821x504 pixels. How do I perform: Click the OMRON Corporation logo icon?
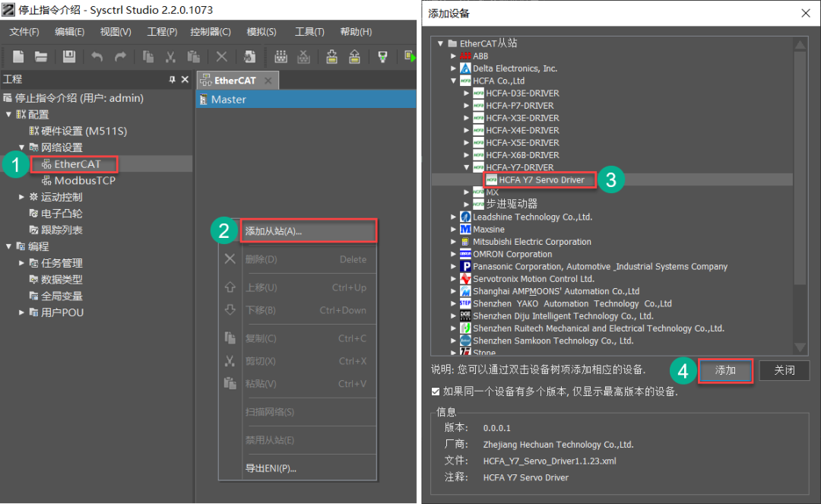(x=465, y=254)
